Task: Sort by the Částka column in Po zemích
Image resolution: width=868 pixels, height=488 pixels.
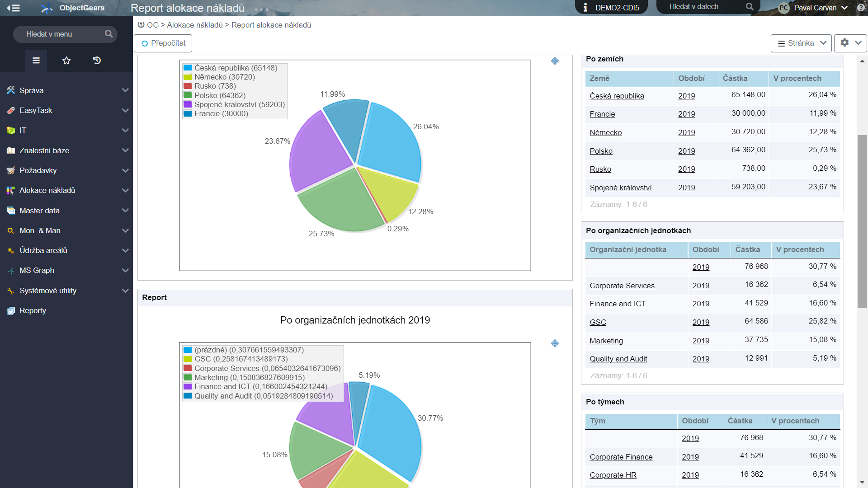Action: point(735,78)
